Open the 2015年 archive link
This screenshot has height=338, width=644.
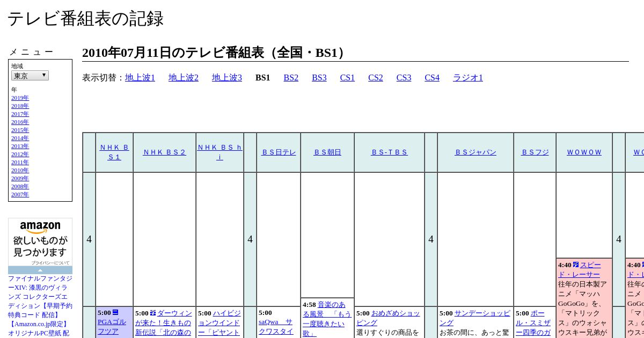point(20,130)
